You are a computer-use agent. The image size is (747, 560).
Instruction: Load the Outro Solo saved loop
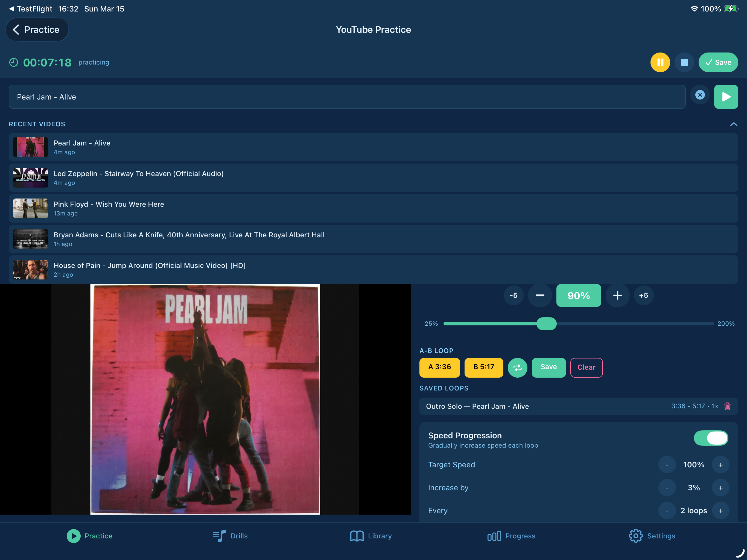pos(579,406)
